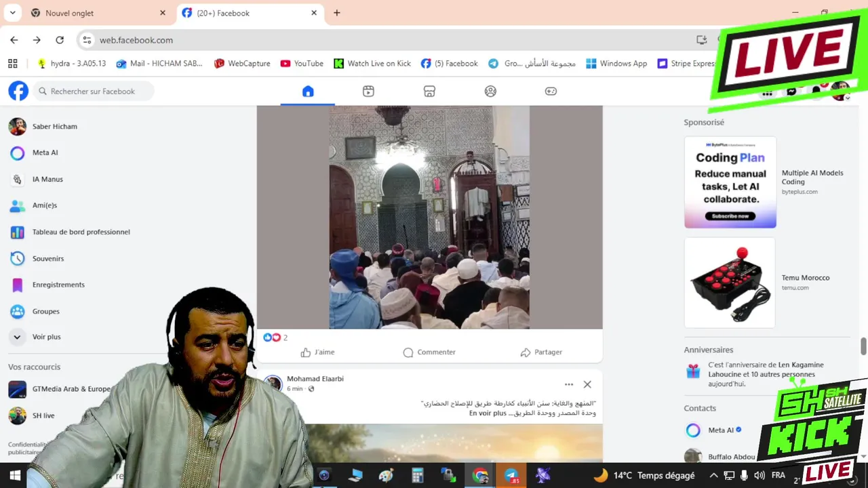Open Windows App bookmark
Viewport: 868px width, 488px height.
tap(616, 64)
